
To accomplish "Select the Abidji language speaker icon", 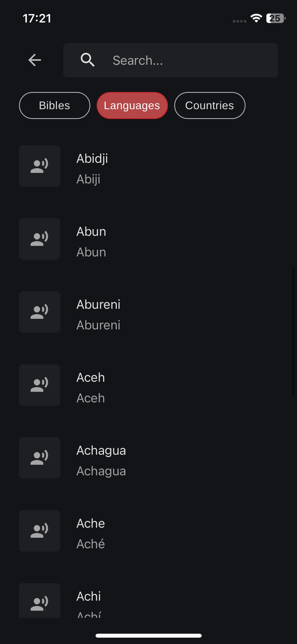I will (40, 166).
